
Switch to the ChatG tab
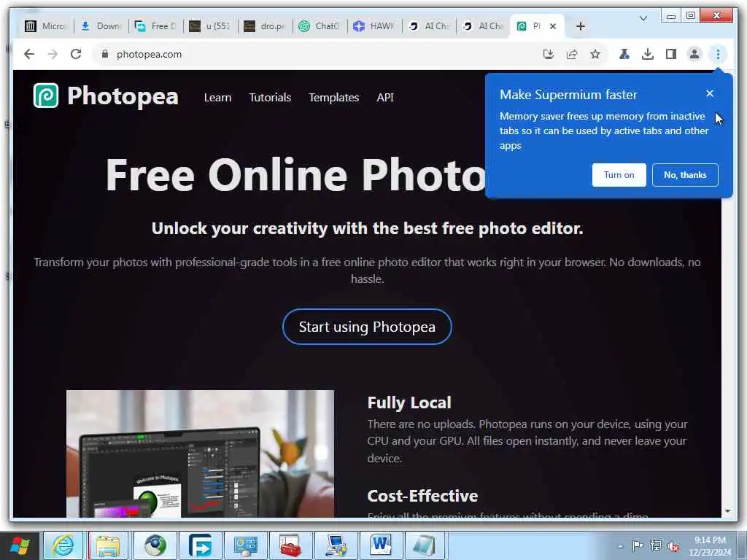320,26
